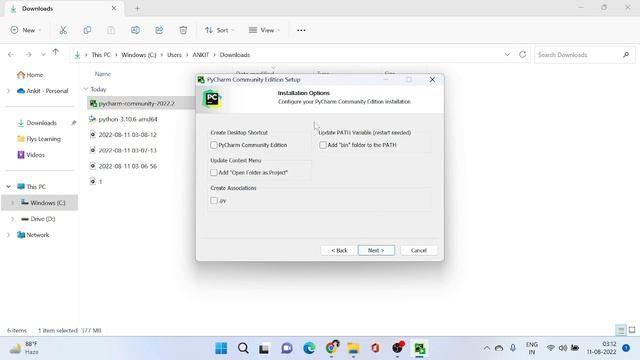This screenshot has width=640, height=360.
Task: Click Windows (C:) in address breadcrumb
Action: [139, 55]
